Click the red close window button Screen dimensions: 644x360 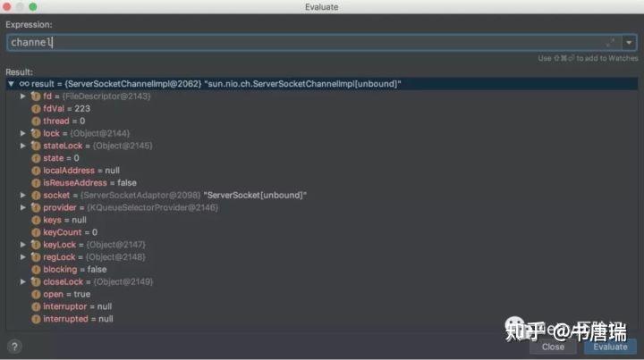(6, 6)
